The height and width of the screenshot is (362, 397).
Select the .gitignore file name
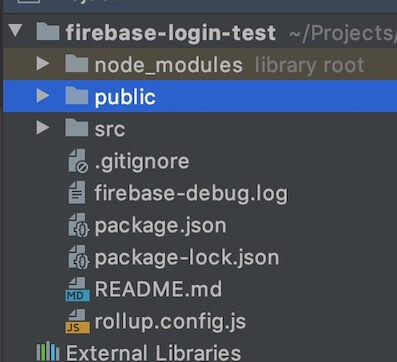pyautogui.click(x=142, y=162)
